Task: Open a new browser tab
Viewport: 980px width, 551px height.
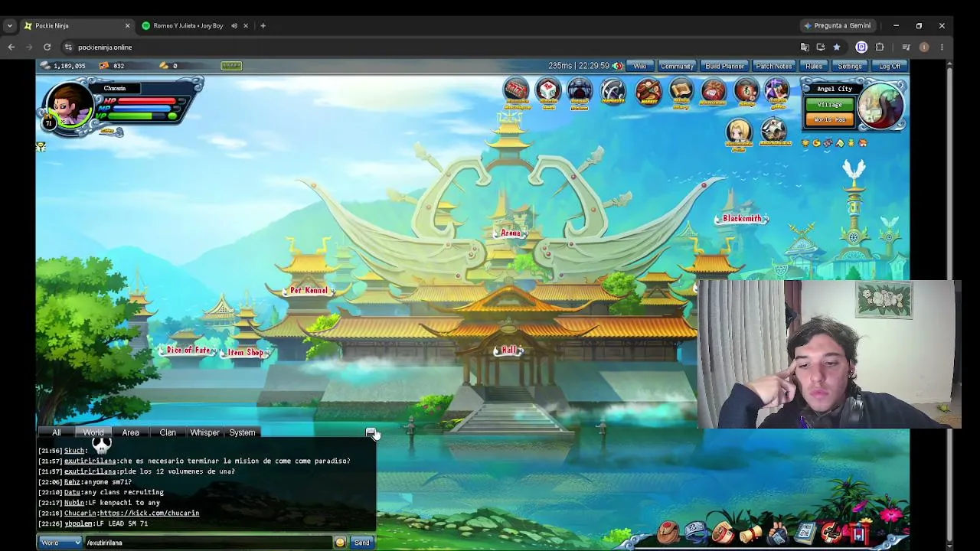Action: click(x=263, y=25)
